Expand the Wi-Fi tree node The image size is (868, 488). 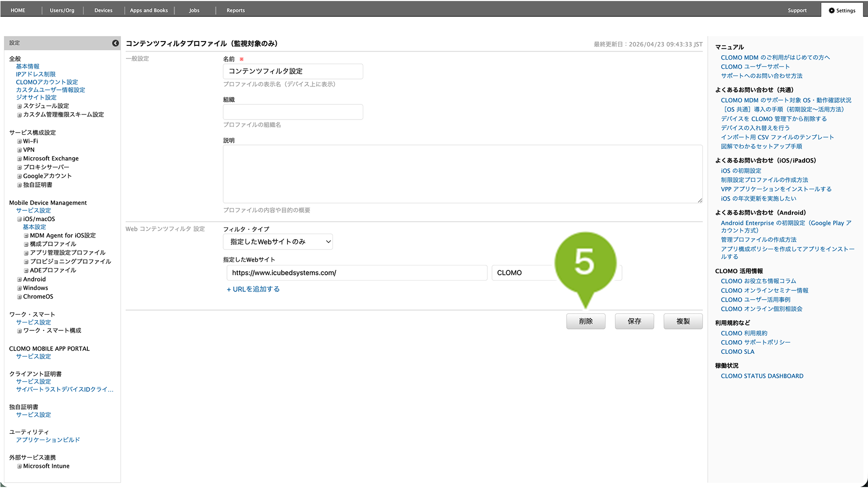click(20, 142)
